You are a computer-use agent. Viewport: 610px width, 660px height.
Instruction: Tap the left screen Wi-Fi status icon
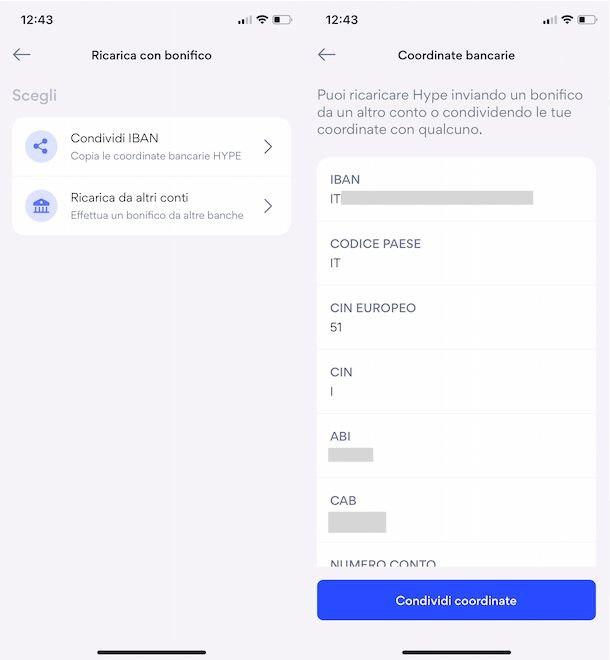pyautogui.click(x=262, y=19)
